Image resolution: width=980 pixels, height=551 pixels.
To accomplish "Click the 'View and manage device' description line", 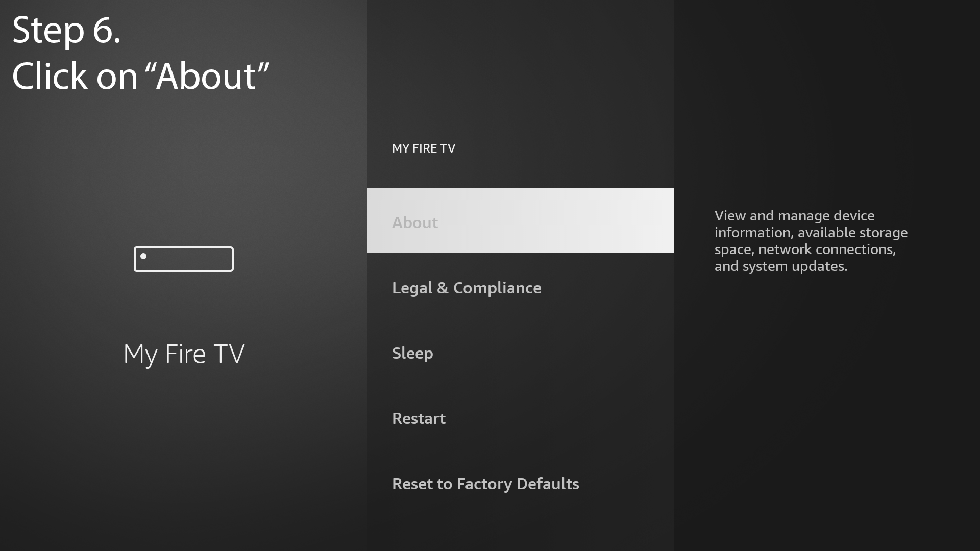I will [x=794, y=216].
